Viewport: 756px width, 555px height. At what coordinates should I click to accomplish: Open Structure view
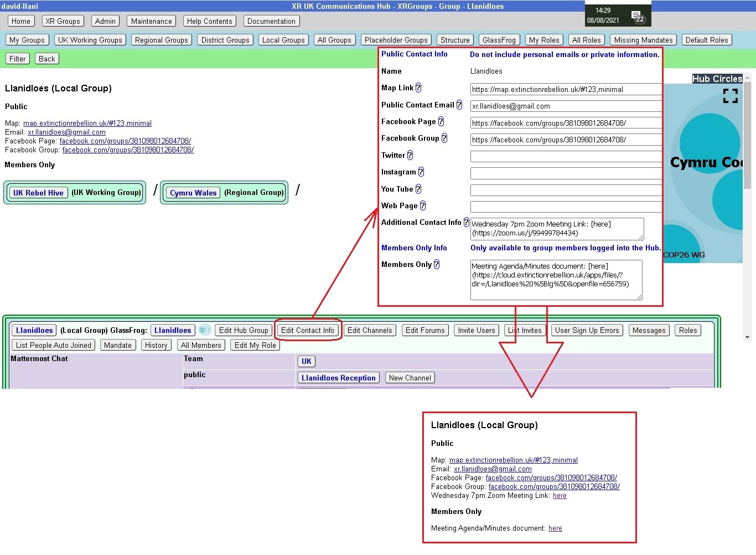[x=455, y=40]
